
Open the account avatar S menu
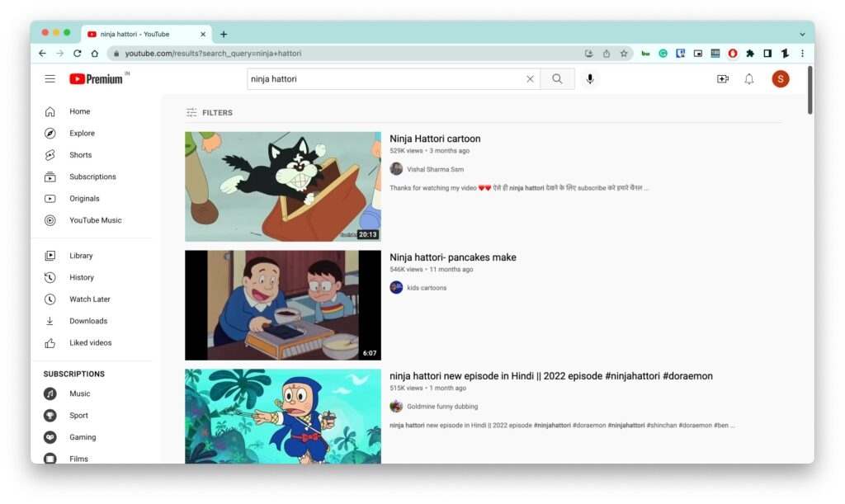781,79
